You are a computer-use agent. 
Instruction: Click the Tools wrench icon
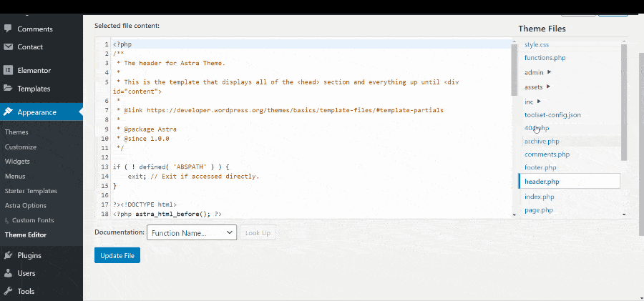pos(8,291)
